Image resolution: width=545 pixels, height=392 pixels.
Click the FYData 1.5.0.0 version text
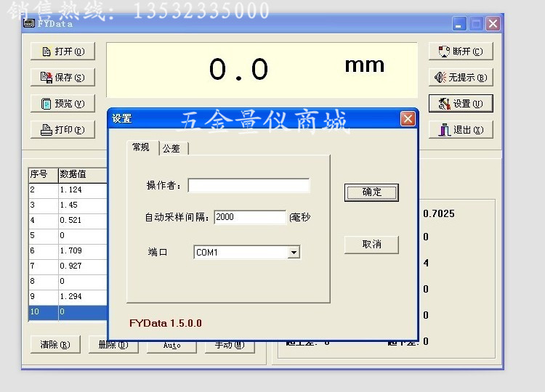tap(166, 323)
